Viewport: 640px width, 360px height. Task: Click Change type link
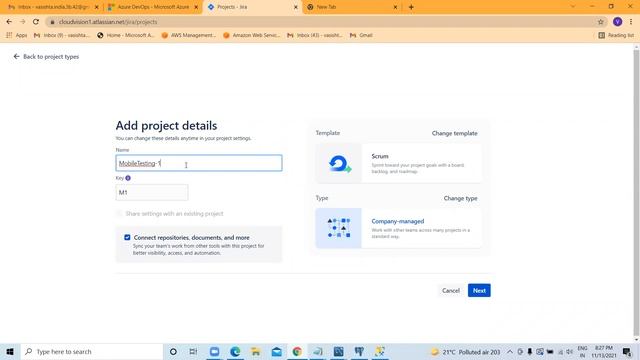tap(460, 198)
